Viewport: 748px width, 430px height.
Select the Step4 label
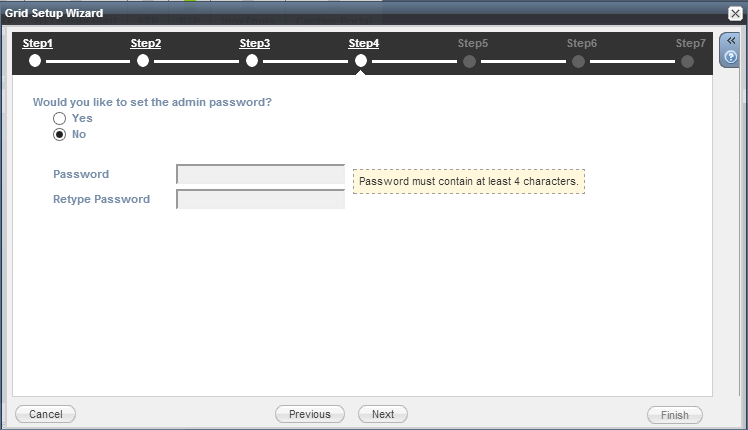tap(363, 44)
